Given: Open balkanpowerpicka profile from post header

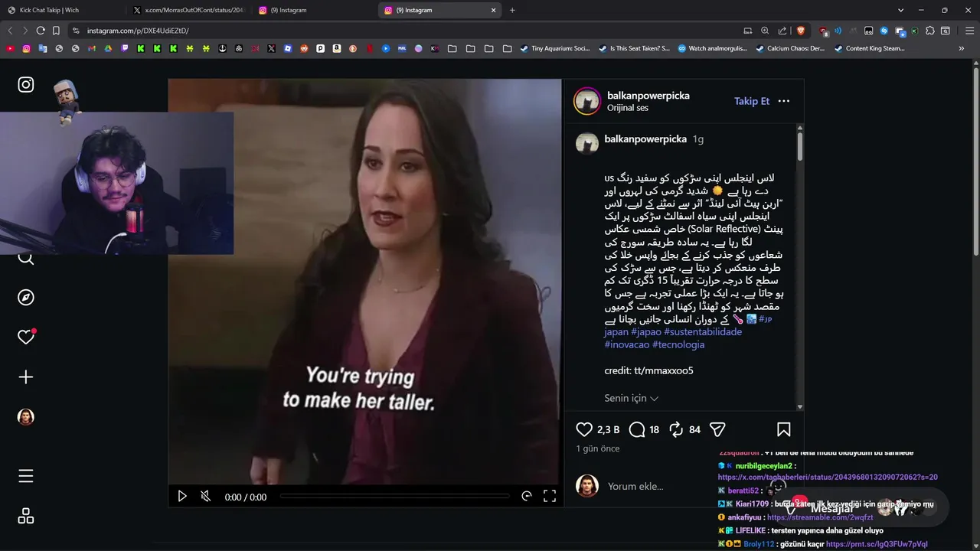Looking at the screenshot, I should [648, 96].
